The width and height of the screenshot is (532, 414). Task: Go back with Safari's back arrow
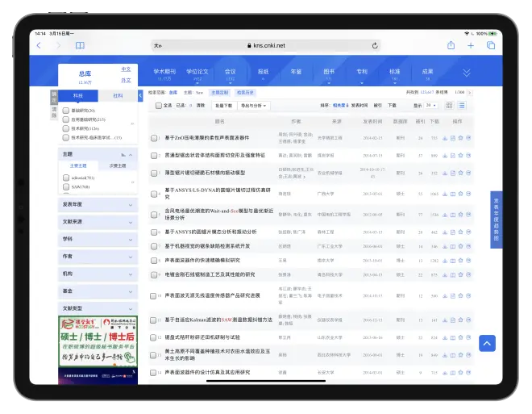pos(39,45)
